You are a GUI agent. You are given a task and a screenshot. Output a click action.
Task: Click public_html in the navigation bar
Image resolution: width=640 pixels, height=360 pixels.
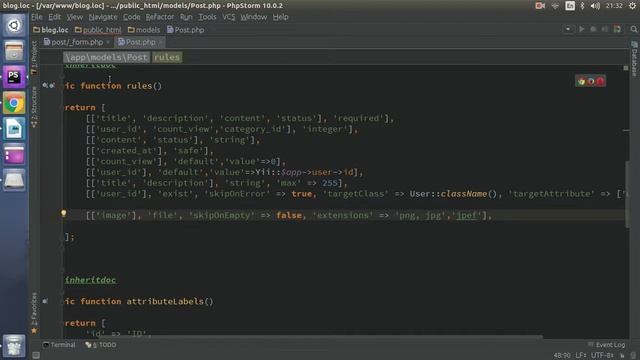[98, 30]
